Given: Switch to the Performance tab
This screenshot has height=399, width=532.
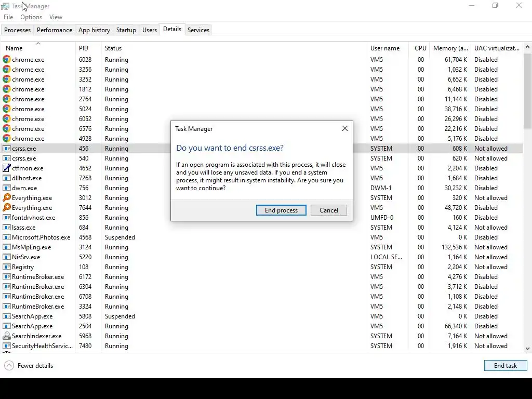Looking at the screenshot, I should (55, 30).
